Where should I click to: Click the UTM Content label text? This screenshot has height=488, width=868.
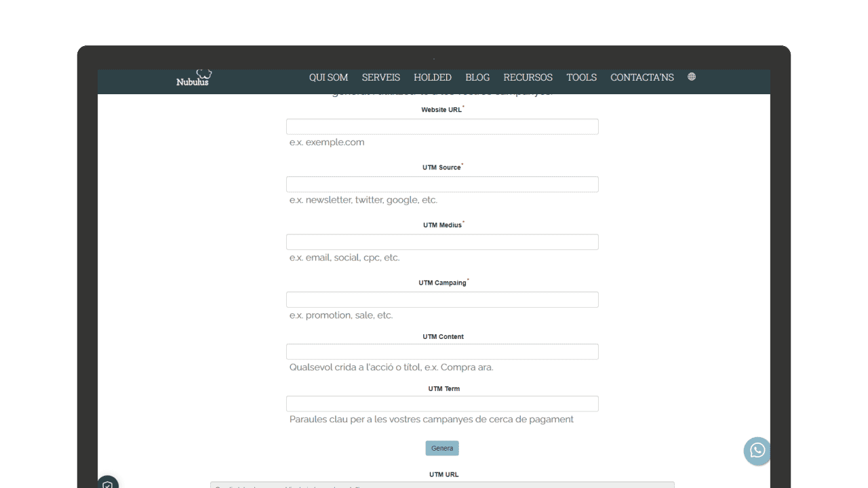coord(444,336)
